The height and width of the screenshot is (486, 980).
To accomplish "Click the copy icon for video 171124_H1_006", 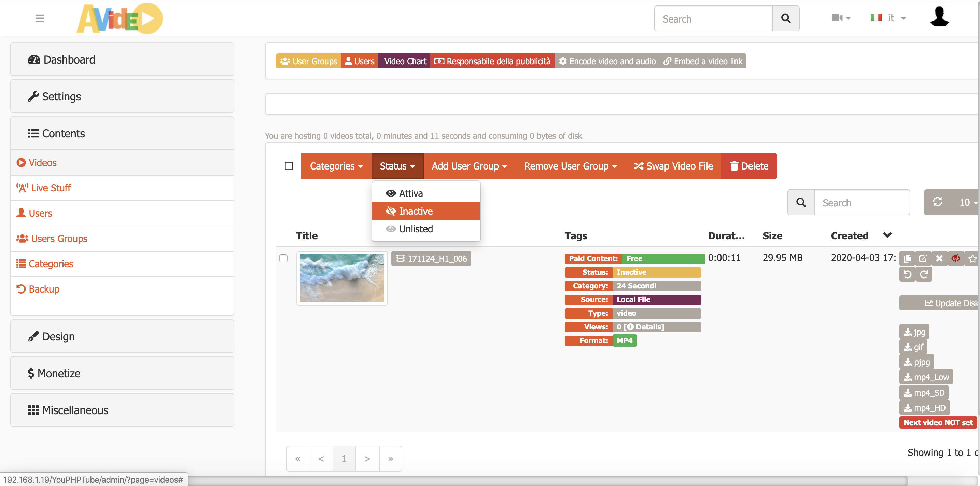I will (x=907, y=259).
